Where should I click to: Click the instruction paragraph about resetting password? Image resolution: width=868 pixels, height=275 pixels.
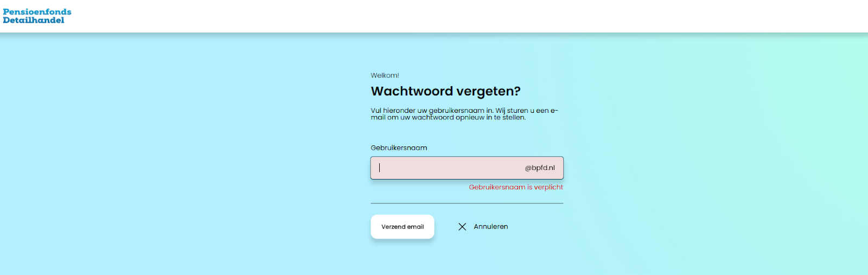[464, 114]
